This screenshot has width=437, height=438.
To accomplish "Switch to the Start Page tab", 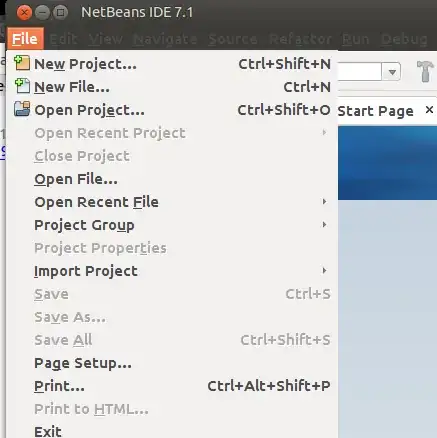I will pos(376,111).
